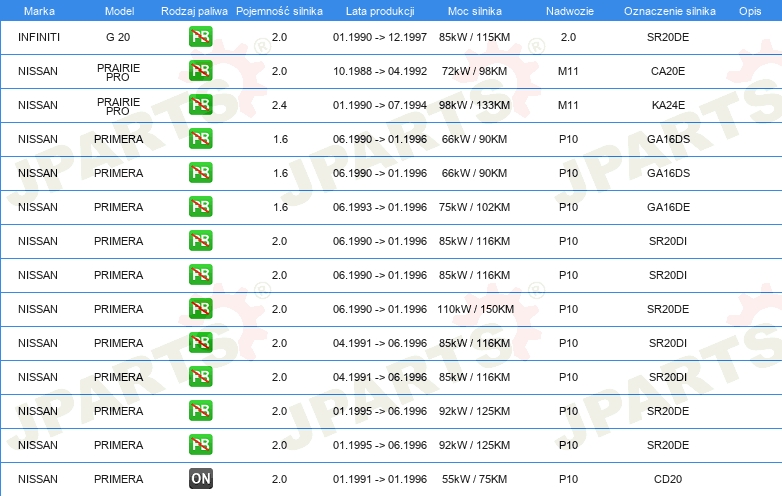Select the Nadwozie column header

click(570, 11)
